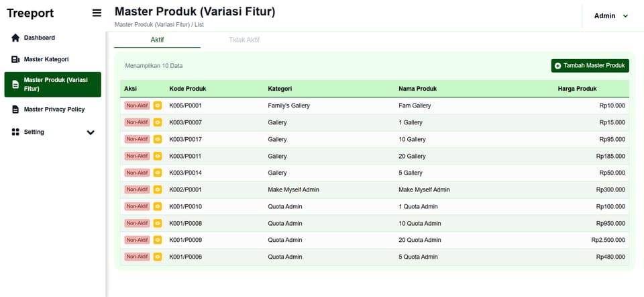Image resolution: width=644 pixels, height=297 pixels.
Task: Click the hamburger menu icon beside Treeport
Action: point(97,13)
